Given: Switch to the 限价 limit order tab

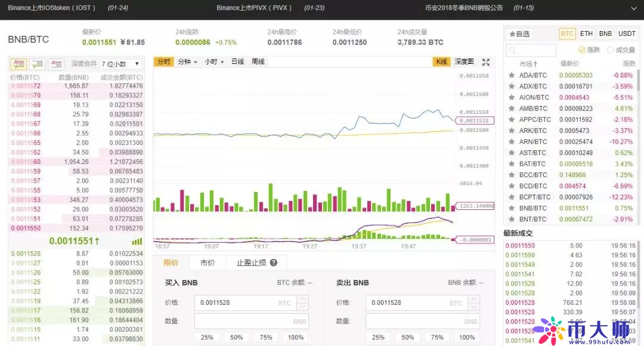Looking at the screenshot, I should 171,262.
